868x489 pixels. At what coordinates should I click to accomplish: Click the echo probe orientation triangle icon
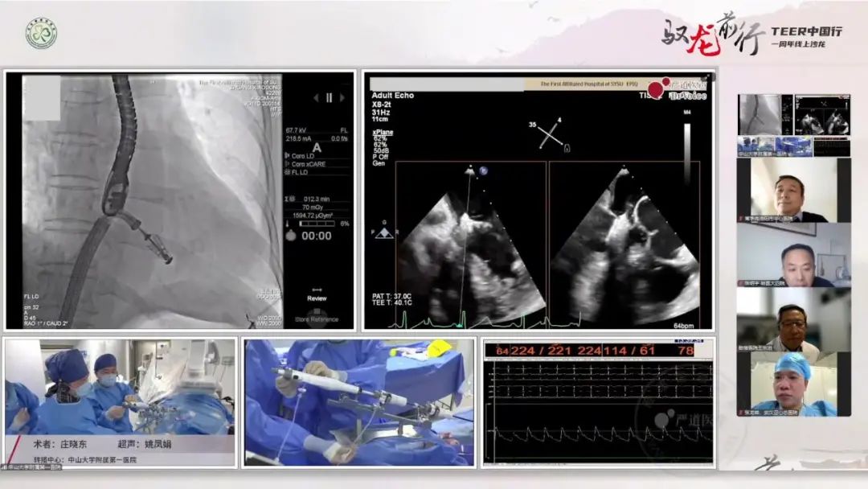click(x=384, y=233)
